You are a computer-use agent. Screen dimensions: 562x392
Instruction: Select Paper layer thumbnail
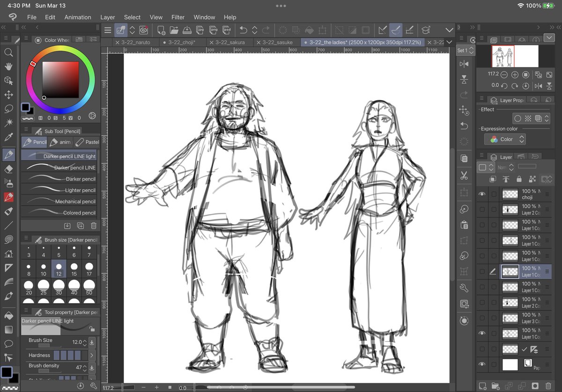click(x=510, y=364)
